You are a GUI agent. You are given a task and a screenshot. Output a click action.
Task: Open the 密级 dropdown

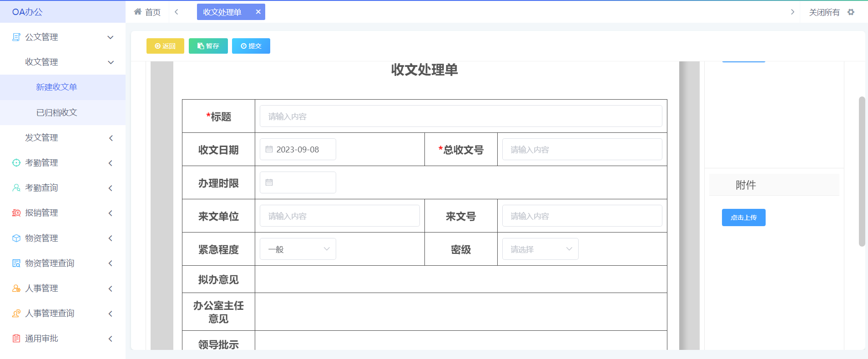point(540,249)
